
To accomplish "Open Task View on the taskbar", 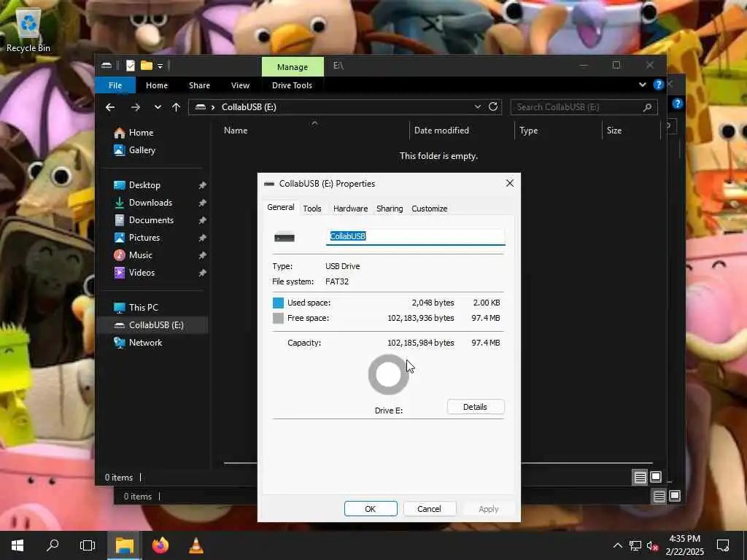I will coord(88,545).
